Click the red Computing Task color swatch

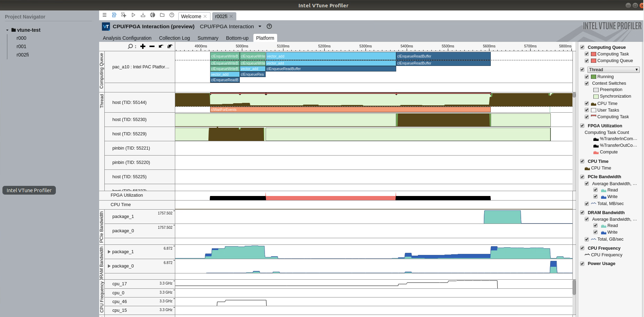593,54
